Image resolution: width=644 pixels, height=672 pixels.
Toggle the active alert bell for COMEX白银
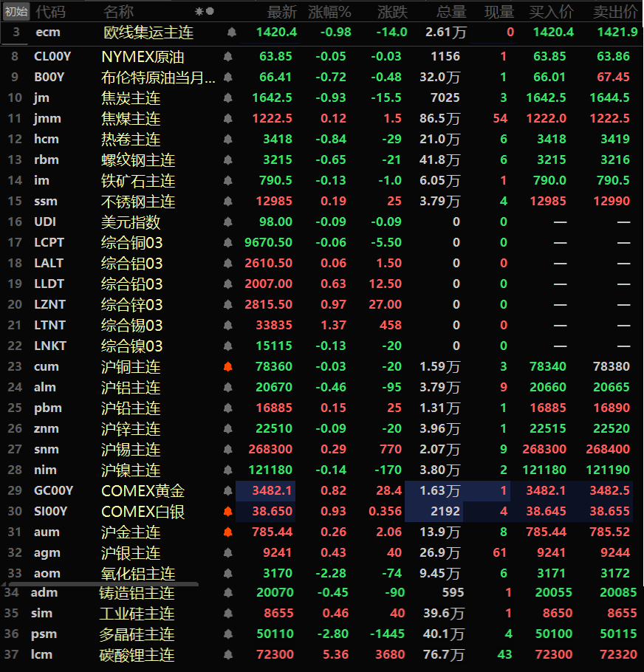coord(227,512)
